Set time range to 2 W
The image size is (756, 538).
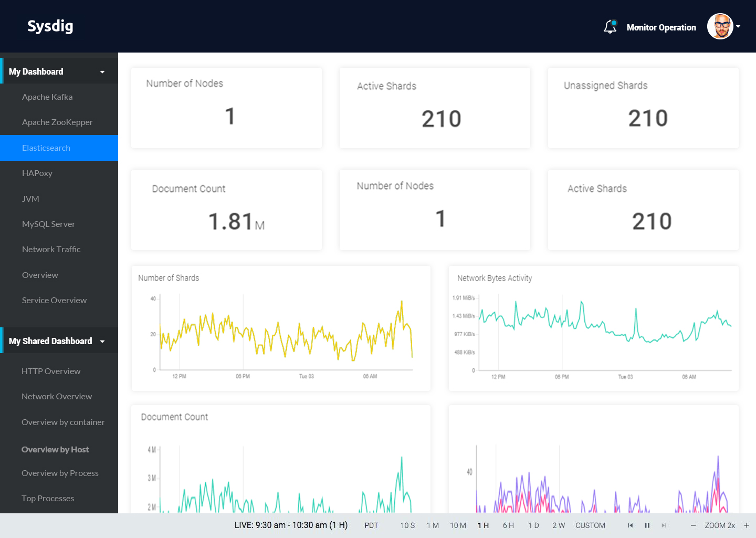(559, 525)
